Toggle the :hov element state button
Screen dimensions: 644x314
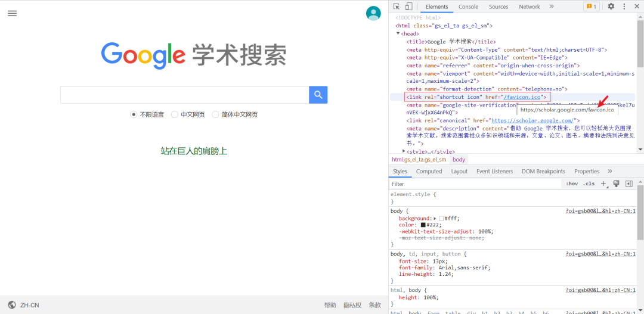click(572, 184)
